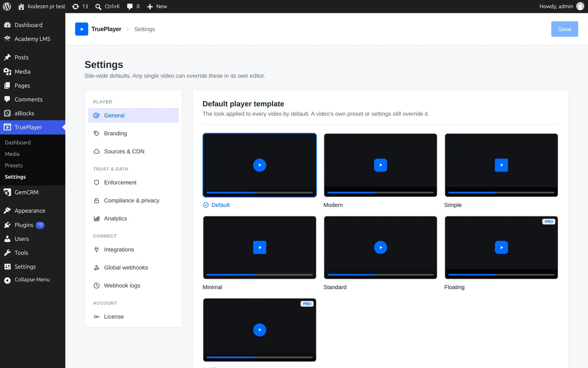Click the Appearance paintbrush icon
The width and height of the screenshot is (588, 368).
[7, 211]
